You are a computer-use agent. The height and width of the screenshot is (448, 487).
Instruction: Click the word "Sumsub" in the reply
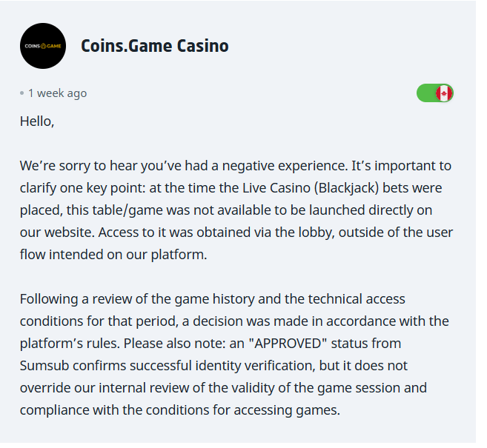[44, 366]
